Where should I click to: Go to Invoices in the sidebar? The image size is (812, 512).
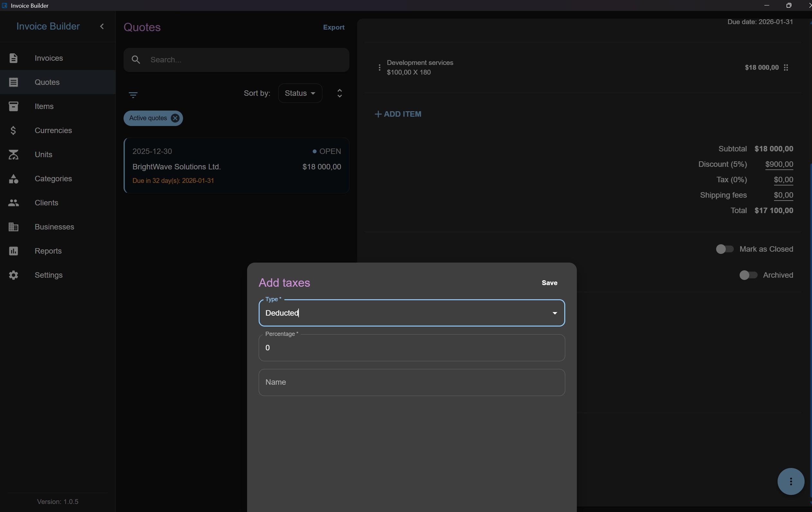point(58,58)
